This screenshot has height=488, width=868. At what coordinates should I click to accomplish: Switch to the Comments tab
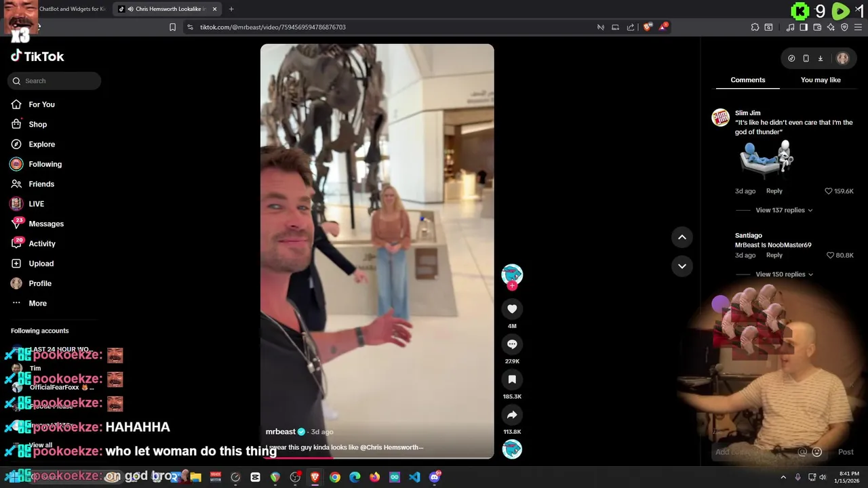point(747,80)
